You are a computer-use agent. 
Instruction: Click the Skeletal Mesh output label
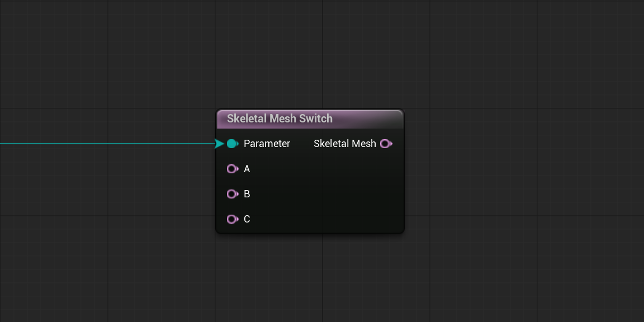pos(344,144)
